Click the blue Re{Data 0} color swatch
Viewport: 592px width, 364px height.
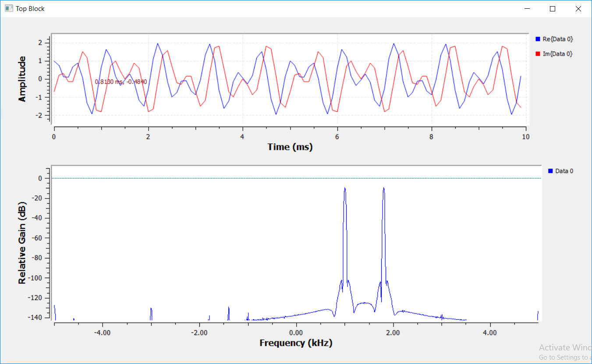pos(538,39)
